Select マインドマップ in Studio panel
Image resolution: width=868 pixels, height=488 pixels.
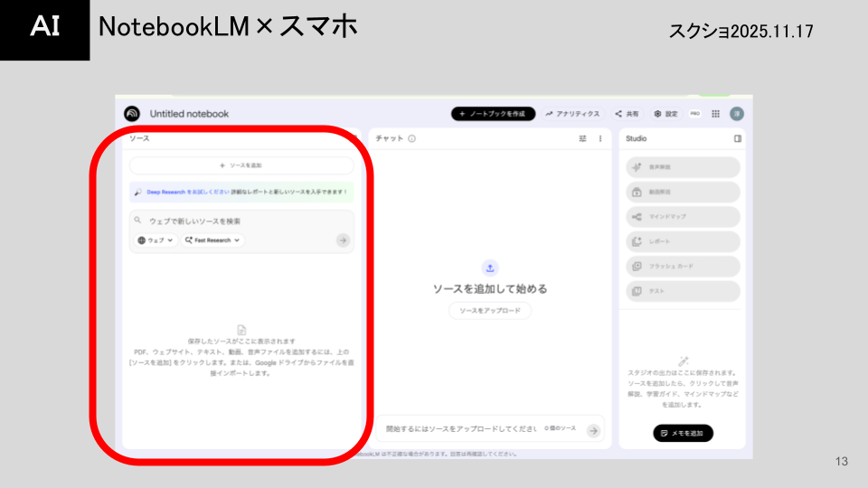[x=683, y=217]
